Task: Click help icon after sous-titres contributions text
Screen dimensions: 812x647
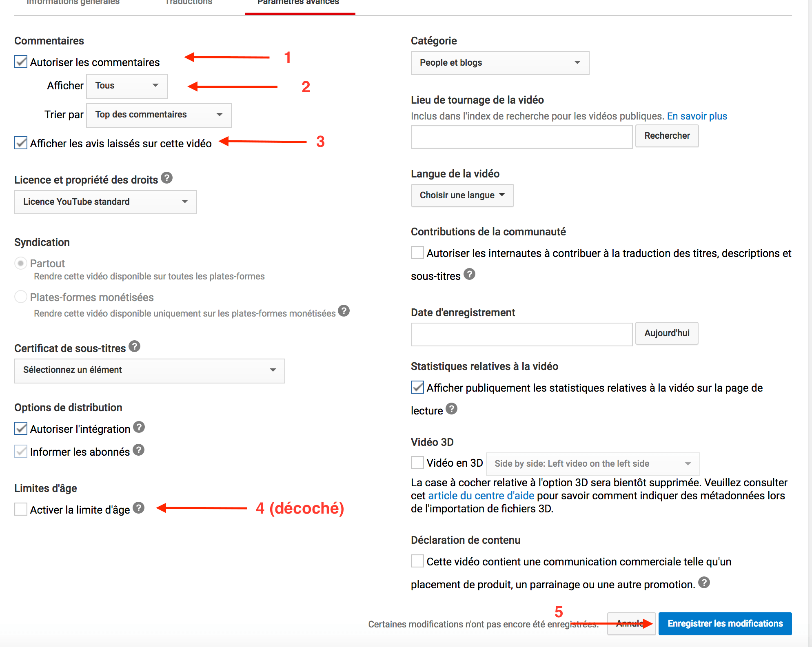Action: [470, 274]
